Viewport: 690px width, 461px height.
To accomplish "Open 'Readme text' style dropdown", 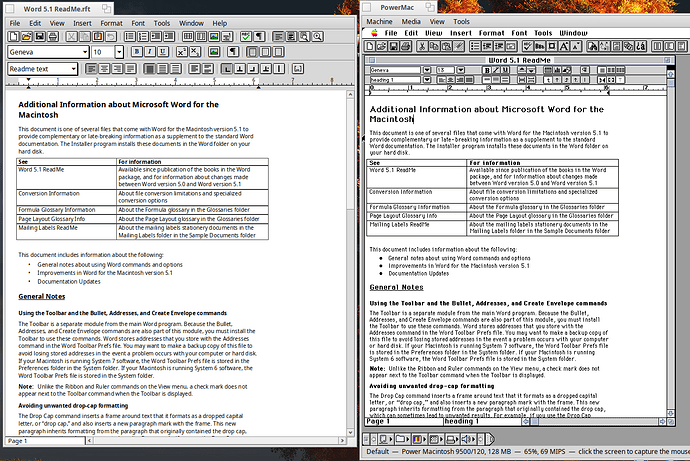I will [73, 69].
